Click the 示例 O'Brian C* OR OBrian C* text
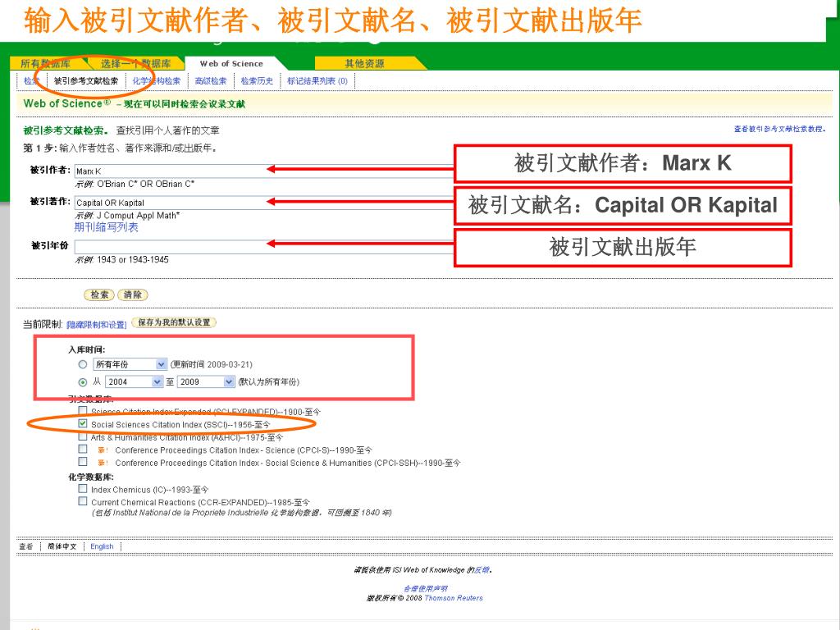This screenshot has height=630, width=840. point(135,184)
